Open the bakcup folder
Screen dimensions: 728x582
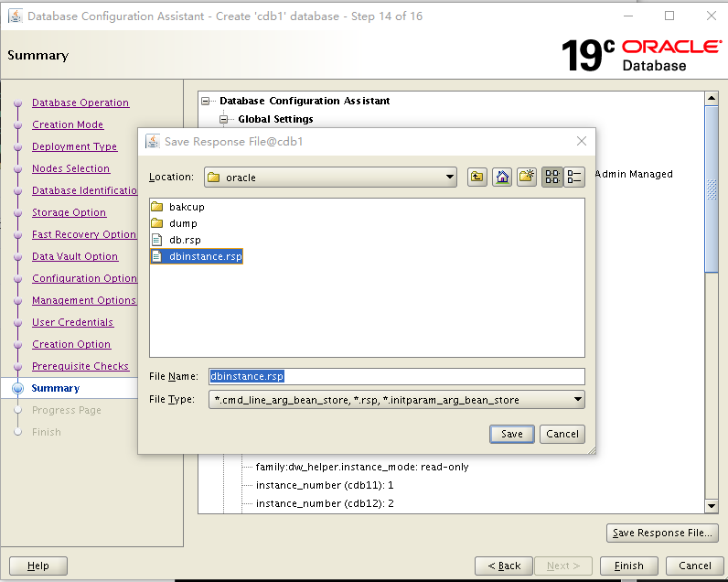point(177,207)
